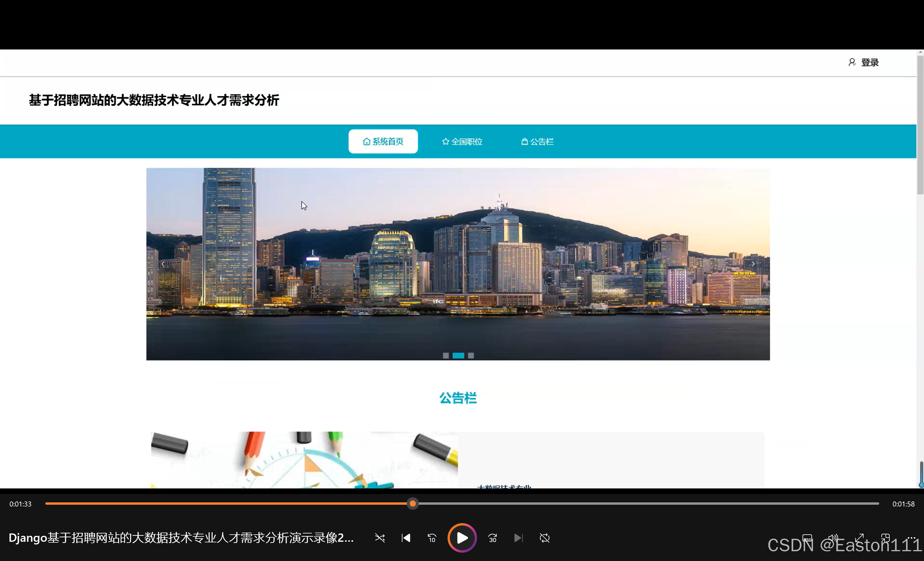Screen dimensions: 924x561
Task: Open the volume control
Action: tap(833, 538)
